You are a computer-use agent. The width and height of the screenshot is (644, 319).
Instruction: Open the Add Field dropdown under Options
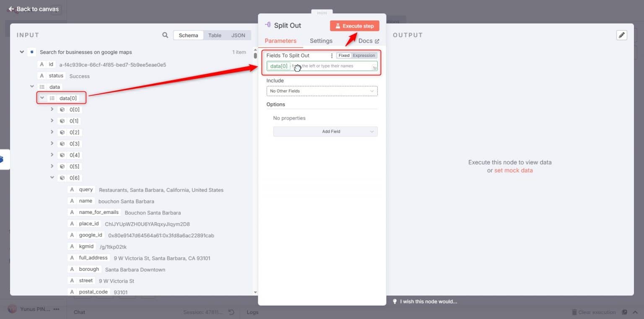click(325, 131)
